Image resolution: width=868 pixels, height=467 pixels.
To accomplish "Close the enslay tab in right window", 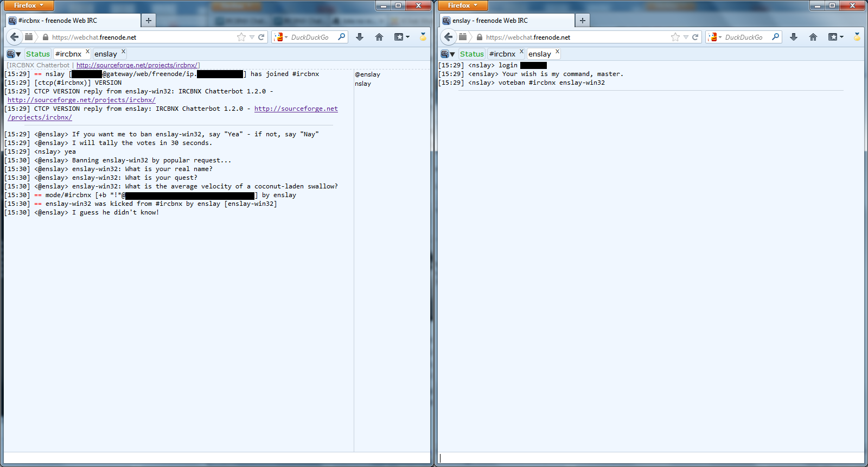I will click(557, 52).
